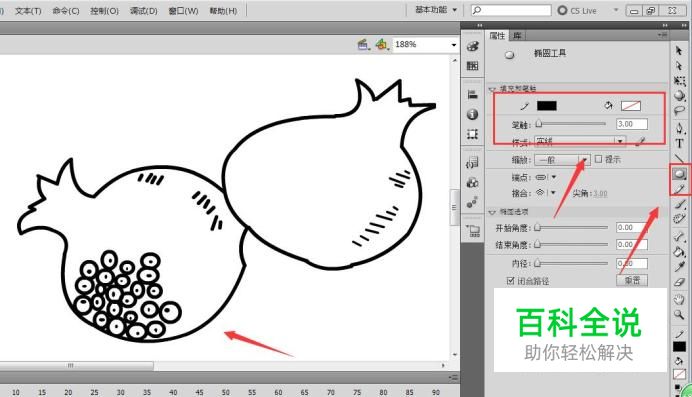Image resolution: width=692 pixels, height=397 pixels.
Task: Open the collapsed Project panel icon
Action: point(473,230)
